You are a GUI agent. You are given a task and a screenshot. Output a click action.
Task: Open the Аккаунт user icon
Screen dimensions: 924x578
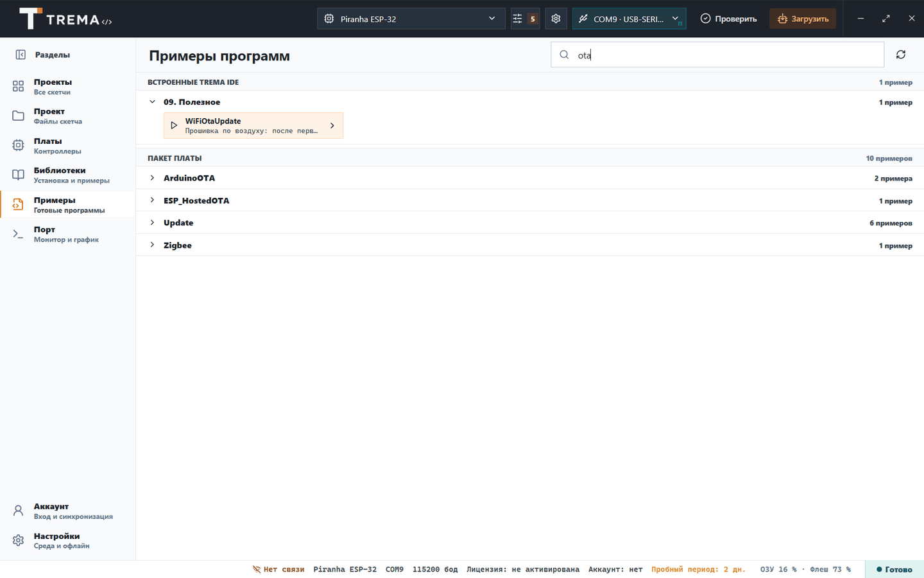click(x=18, y=511)
